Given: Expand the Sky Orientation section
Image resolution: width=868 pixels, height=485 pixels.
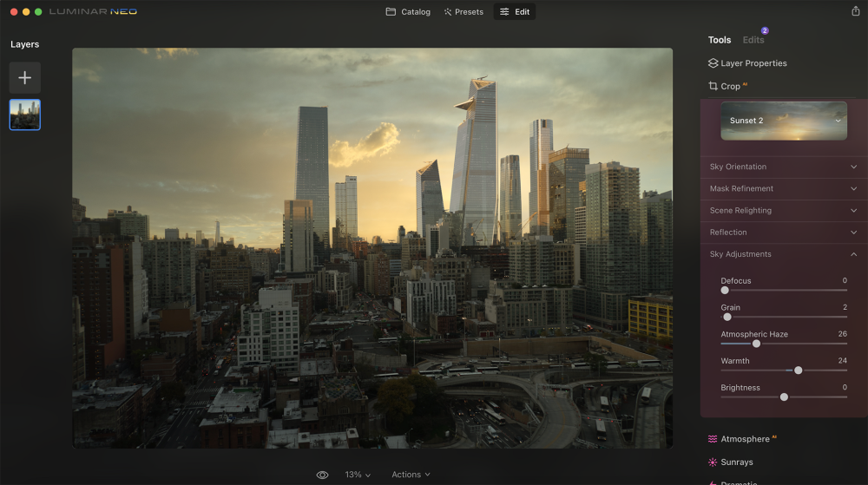Looking at the screenshot, I should [783, 167].
